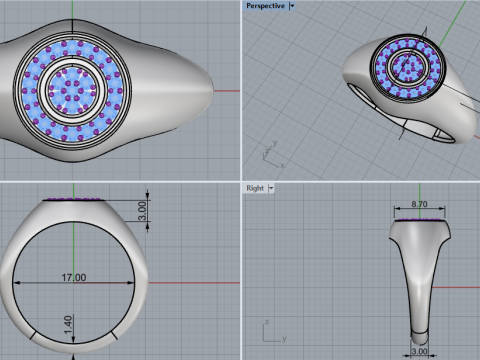
Task: Select the 1.40 thickness dimension
Action: [x=68, y=325]
